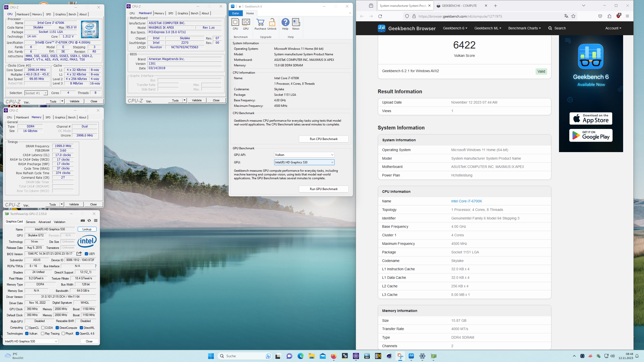Toggle the DirectML checkbox in GPU-Z
Screen dimensions: 644x362
81,328
